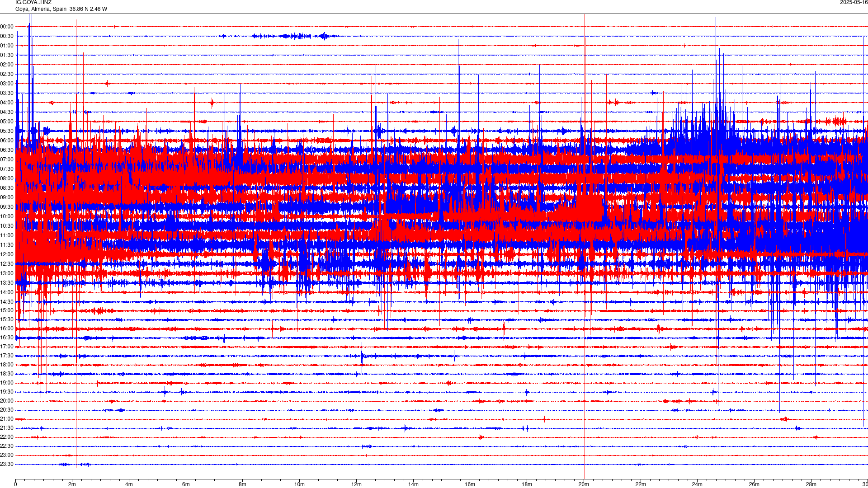Click the 24m tick on the time axis
Image resolution: width=868 pixels, height=488 pixels.
tap(697, 484)
